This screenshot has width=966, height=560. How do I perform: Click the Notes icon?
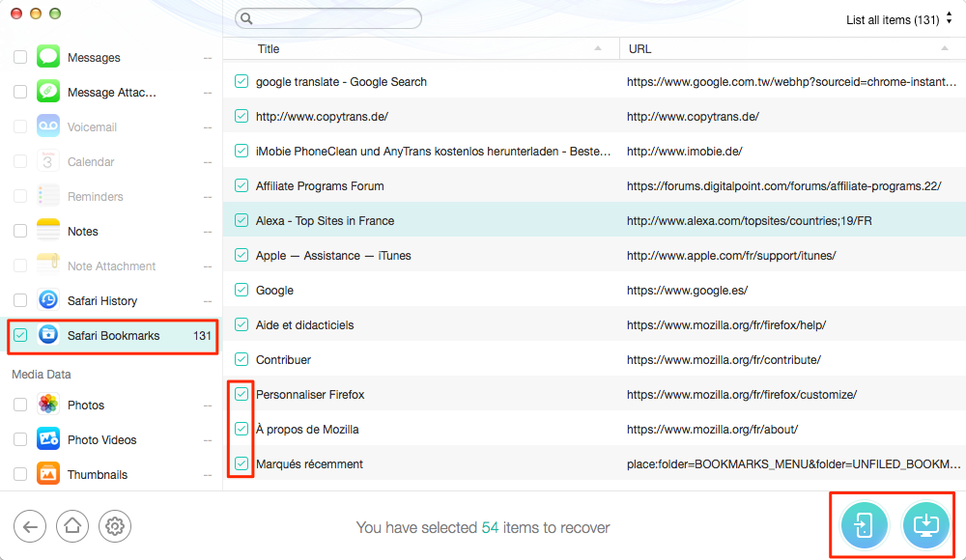click(x=48, y=231)
